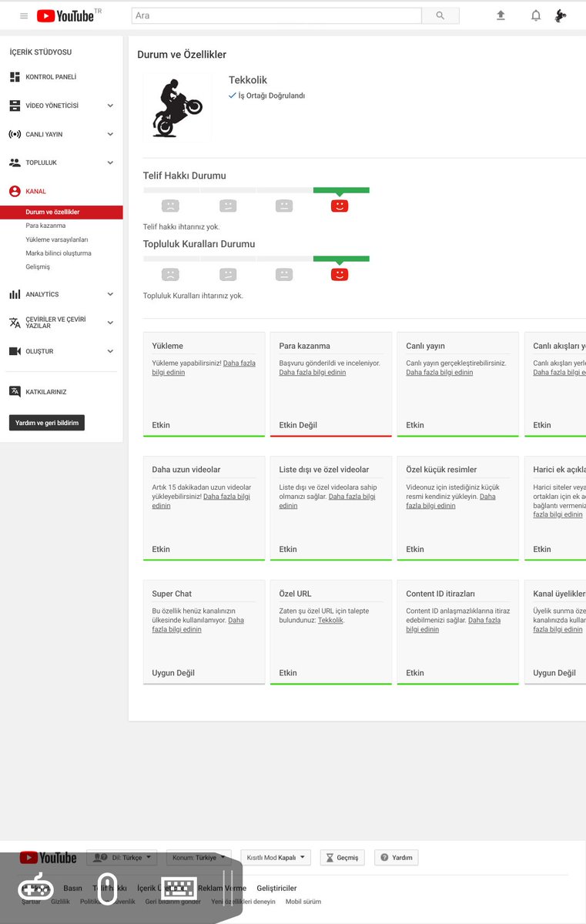Click the Yardım help button in the footer
Image resolution: width=586 pixels, height=924 pixels.
click(x=397, y=858)
